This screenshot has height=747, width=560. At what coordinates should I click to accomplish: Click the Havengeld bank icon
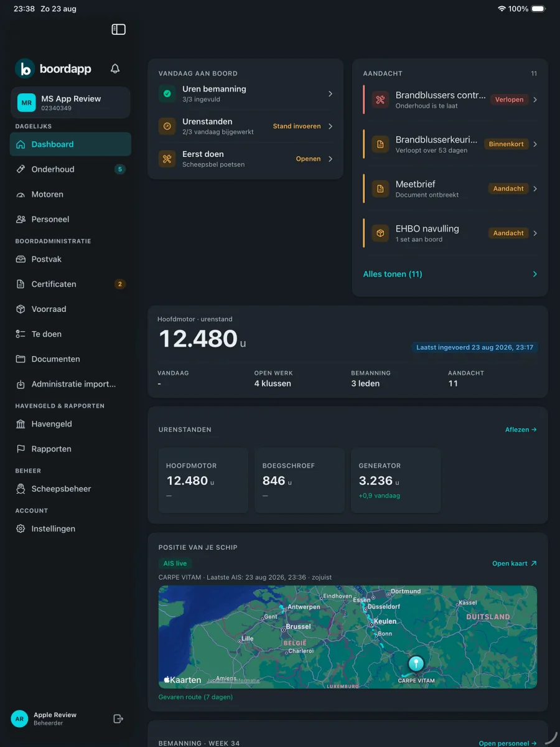(21, 424)
